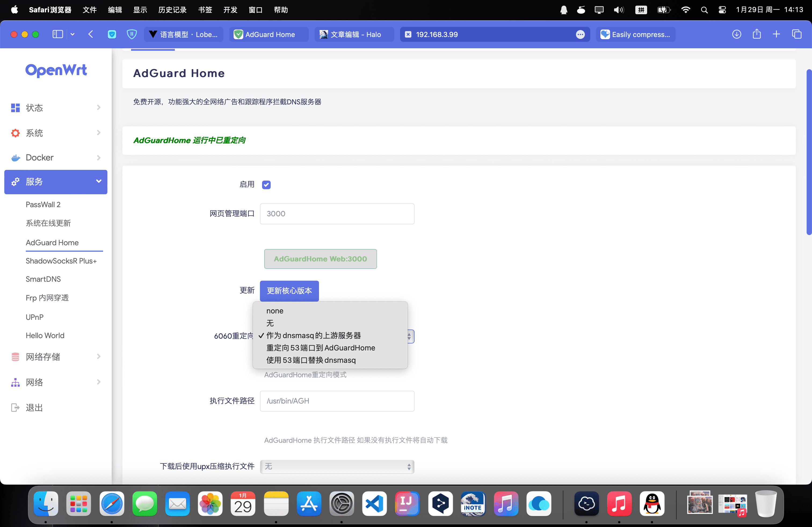
Task: Expand the 状态 sidebar menu
Action: click(56, 108)
